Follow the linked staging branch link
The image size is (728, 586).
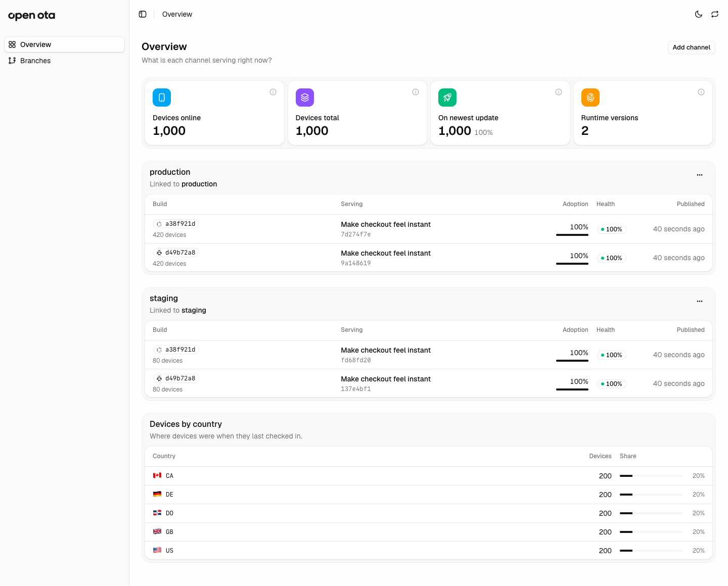[194, 310]
